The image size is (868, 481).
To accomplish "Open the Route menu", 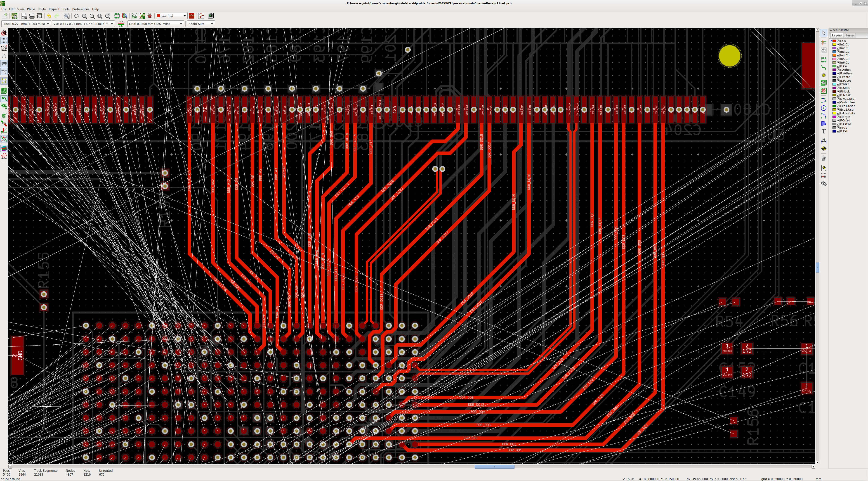I will pyautogui.click(x=42, y=9).
